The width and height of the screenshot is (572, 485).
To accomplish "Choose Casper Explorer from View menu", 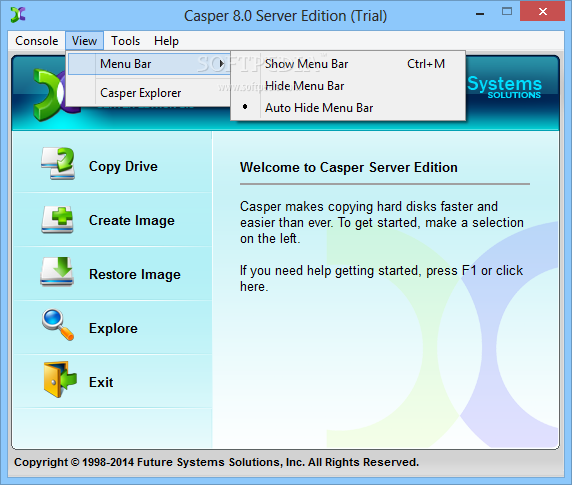I will 149,93.
